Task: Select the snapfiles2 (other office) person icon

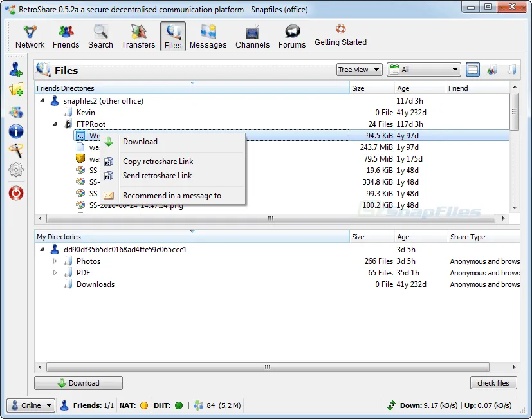Action: click(x=55, y=100)
